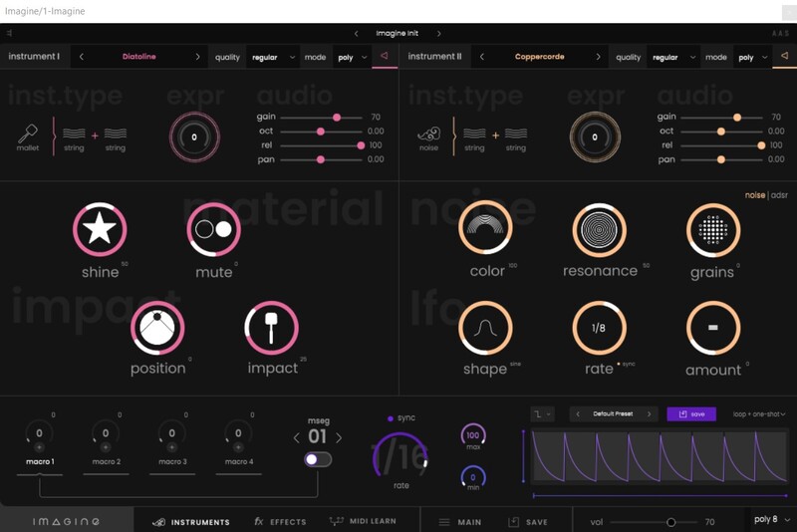Click instrument II expr dial
Image resolution: width=797 pixels, height=532 pixels.
[x=595, y=137]
